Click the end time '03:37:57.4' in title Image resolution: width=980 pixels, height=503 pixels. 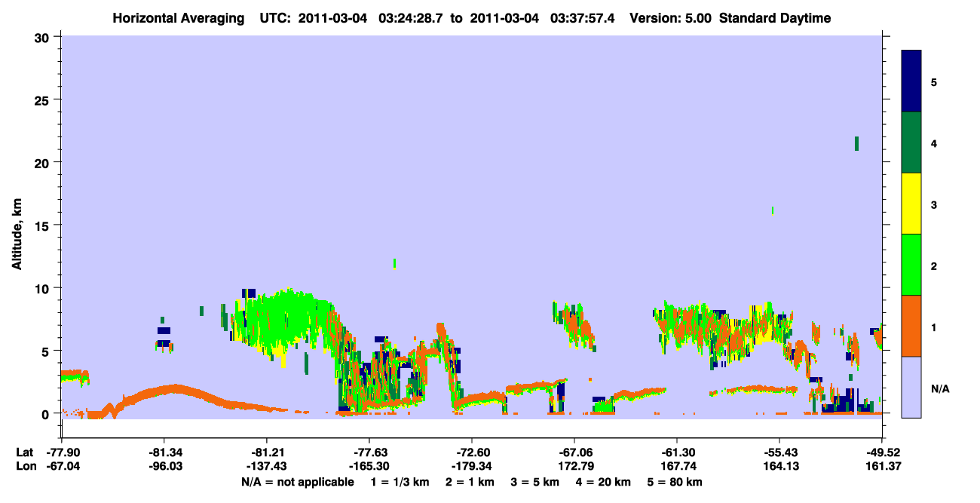coord(582,18)
